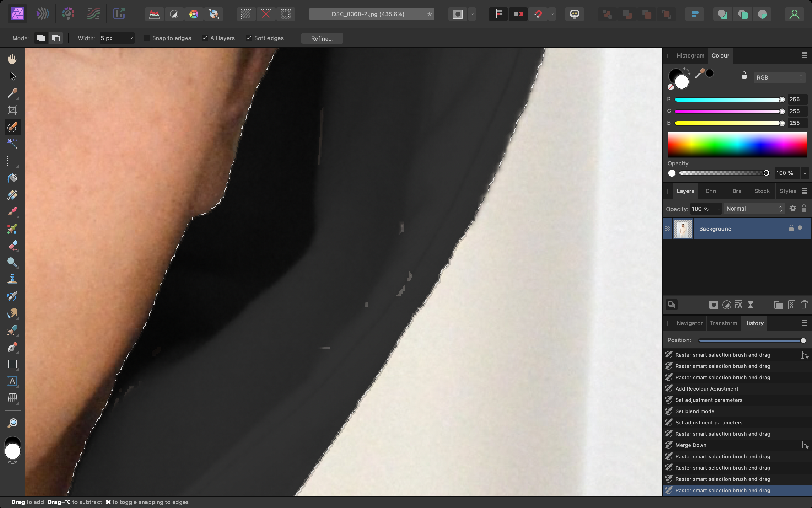
Task: Switch to the Brs tab
Action: pyautogui.click(x=736, y=191)
